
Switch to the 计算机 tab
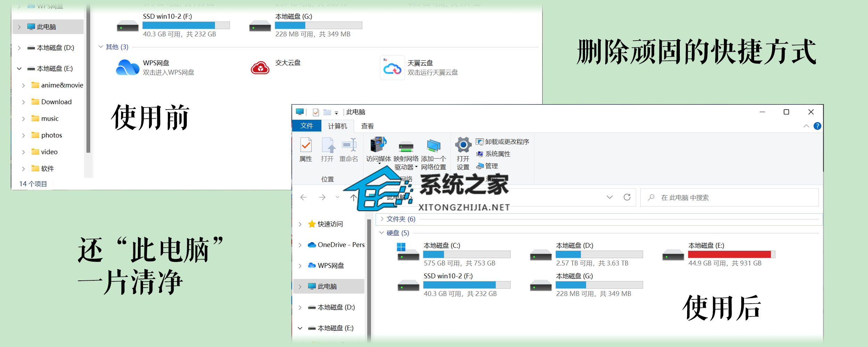337,126
